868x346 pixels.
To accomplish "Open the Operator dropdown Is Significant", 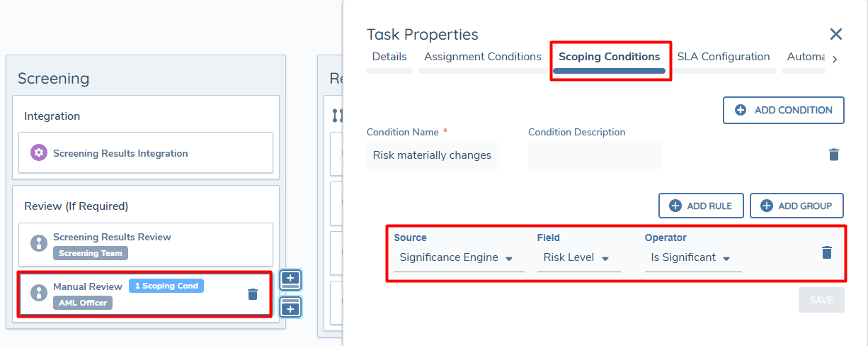I will pyautogui.click(x=693, y=257).
